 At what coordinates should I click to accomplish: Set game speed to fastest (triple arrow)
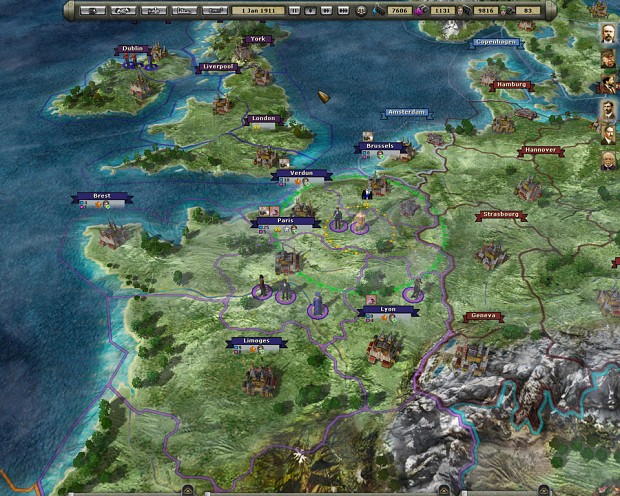tap(343, 11)
